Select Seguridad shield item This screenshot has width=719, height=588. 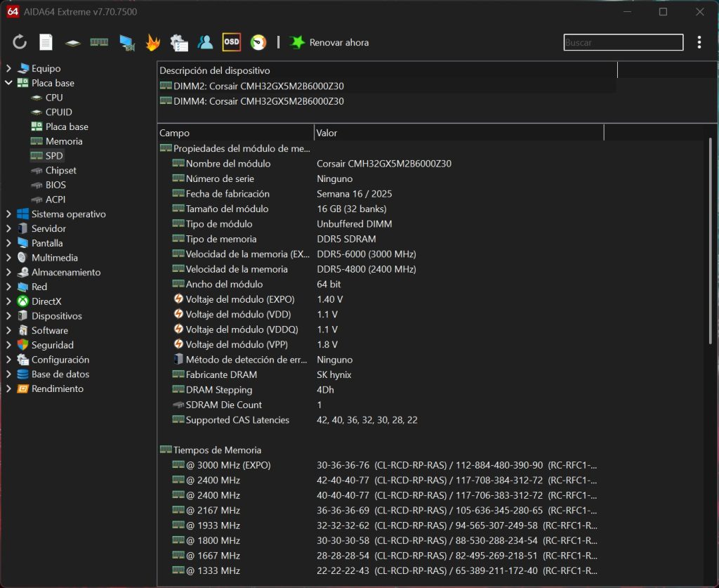tap(52, 345)
